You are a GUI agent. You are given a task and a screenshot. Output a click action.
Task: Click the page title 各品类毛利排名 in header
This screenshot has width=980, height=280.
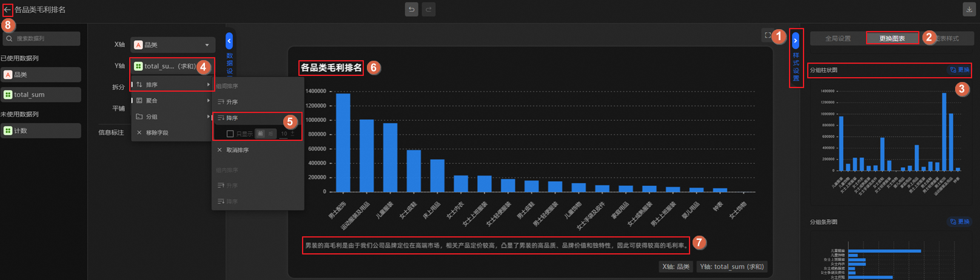click(x=40, y=10)
